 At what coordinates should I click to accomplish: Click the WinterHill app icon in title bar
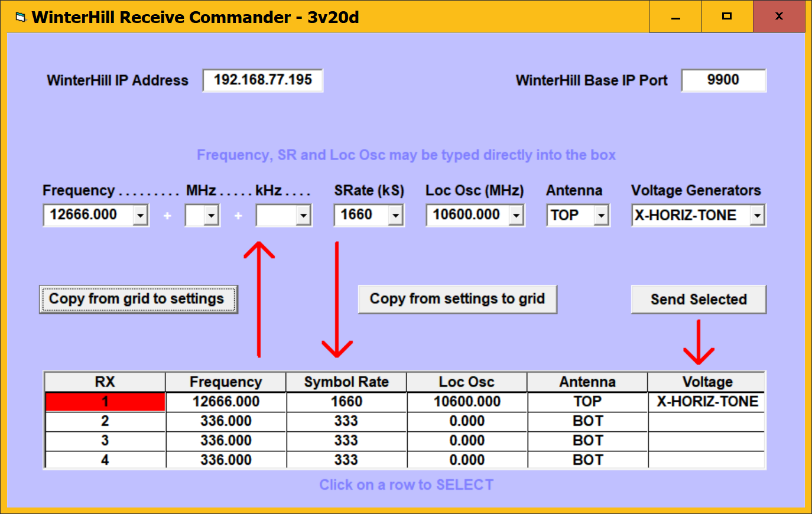21,17
